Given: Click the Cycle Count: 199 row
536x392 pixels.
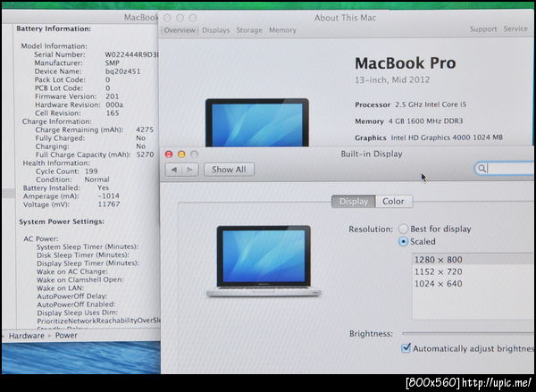Looking at the screenshot, I should pyautogui.click(x=67, y=171).
